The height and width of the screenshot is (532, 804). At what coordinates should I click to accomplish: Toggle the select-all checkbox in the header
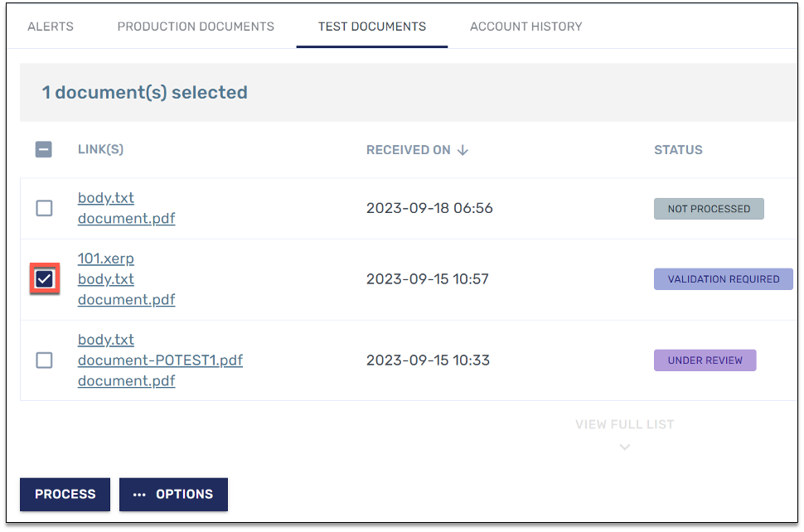(x=44, y=150)
